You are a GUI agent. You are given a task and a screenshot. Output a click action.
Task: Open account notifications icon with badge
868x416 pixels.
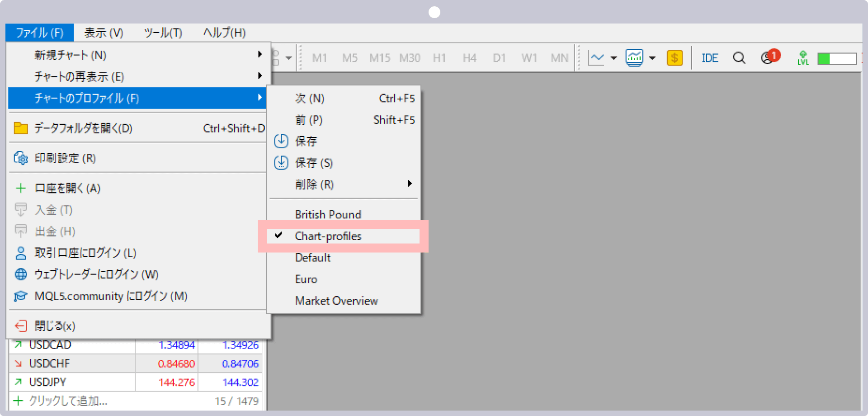point(770,57)
